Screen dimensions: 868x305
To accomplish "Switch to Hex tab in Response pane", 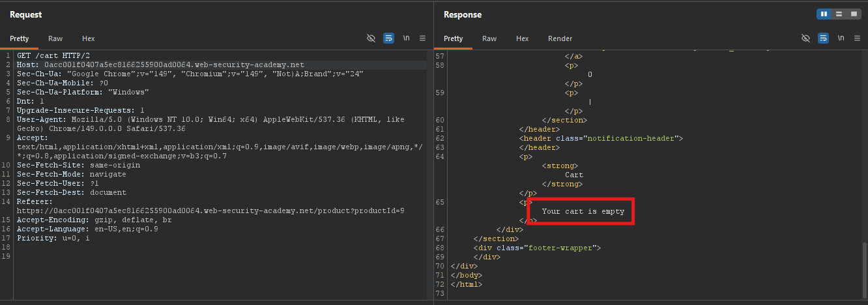I will click(523, 38).
